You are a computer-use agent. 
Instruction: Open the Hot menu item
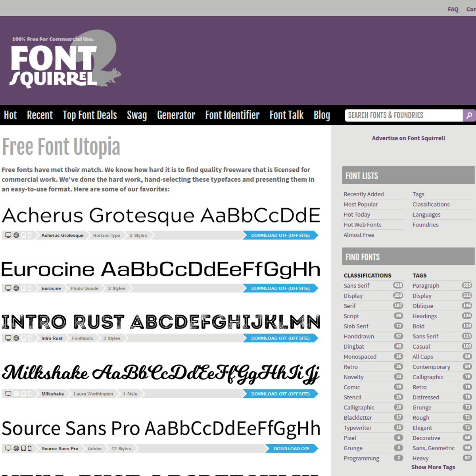click(10, 115)
